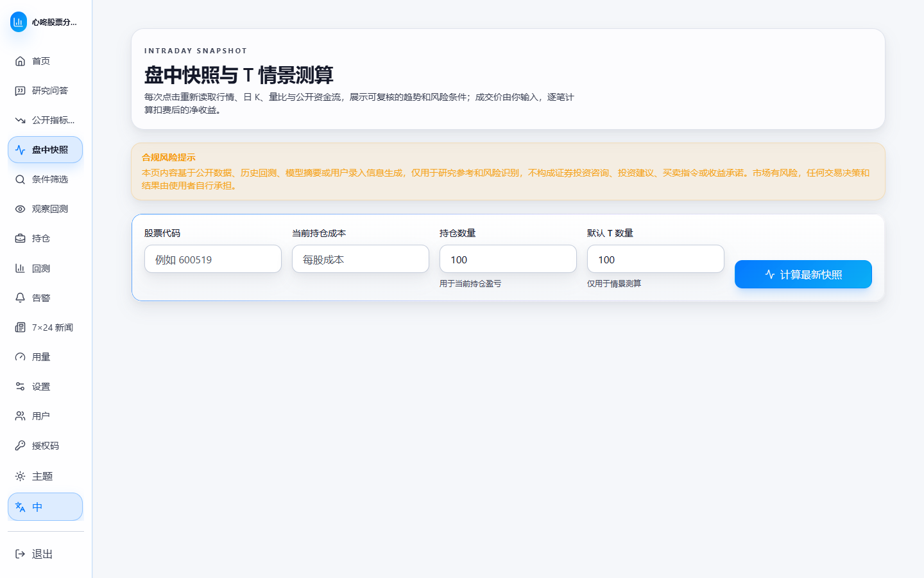Viewport: 924px width, 578px height.
Task: Click the eye icon beside 观察回测
Action: [x=21, y=209]
